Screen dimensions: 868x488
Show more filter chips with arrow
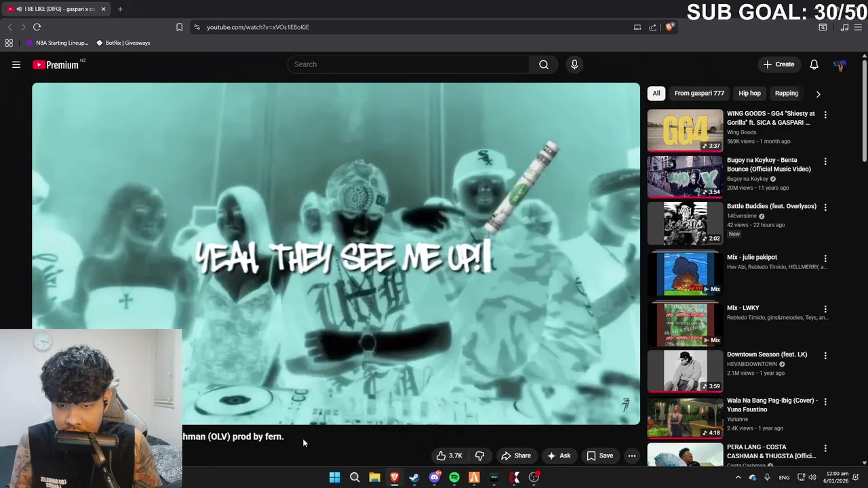(818, 94)
